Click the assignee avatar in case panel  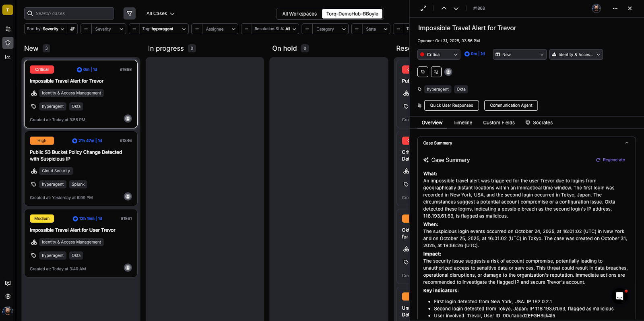(x=448, y=72)
